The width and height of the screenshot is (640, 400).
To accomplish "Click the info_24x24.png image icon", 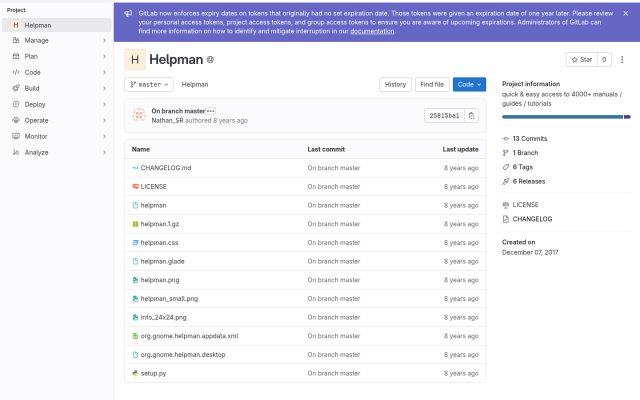I will [135, 317].
